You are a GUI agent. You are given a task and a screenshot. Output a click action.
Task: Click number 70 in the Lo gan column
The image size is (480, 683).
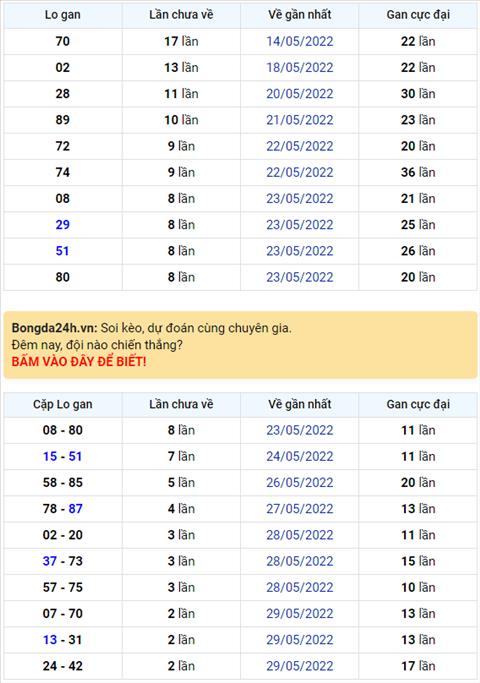coord(62,41)
